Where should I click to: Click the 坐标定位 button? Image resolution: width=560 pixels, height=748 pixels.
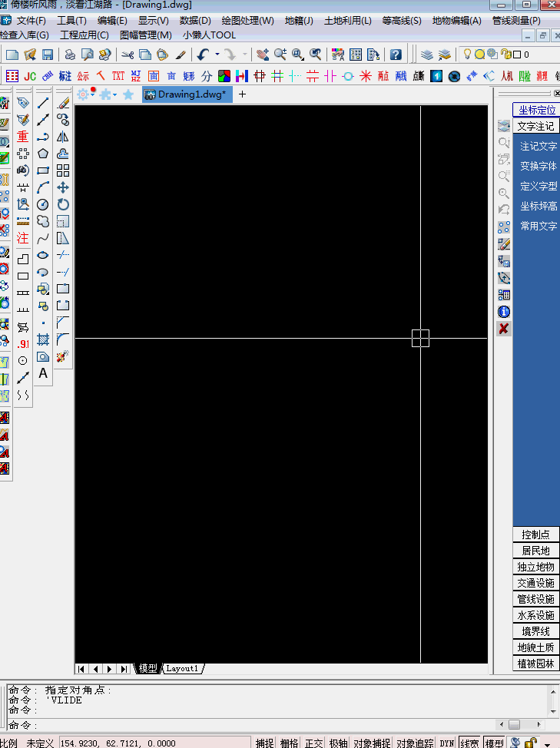click(537, 110)
